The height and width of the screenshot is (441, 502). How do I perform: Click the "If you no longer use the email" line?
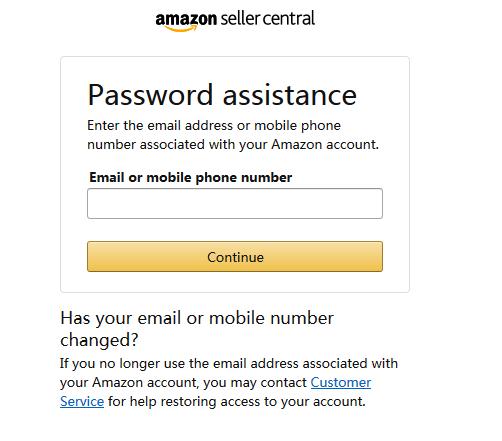229,363
